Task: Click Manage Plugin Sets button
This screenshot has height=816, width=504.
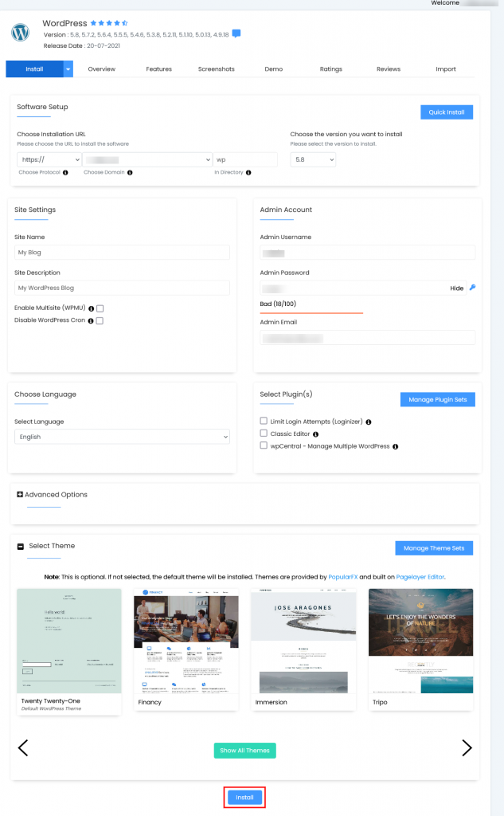Action: click(x=438, y=400)
